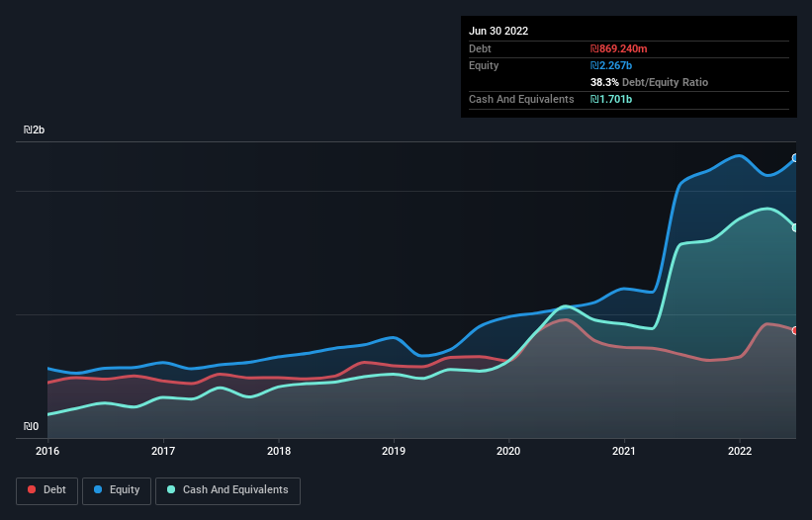The image size is (812, 520).
Task: Click the 2018 x-axis label
Action: tap(279, 451)
